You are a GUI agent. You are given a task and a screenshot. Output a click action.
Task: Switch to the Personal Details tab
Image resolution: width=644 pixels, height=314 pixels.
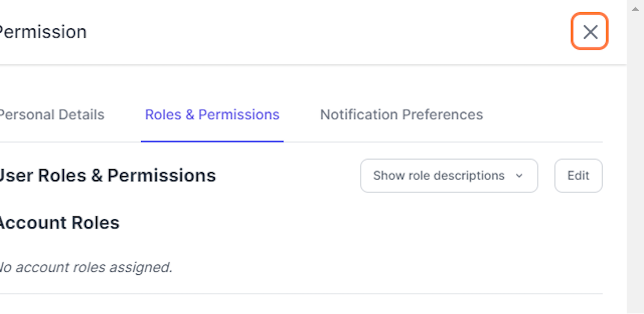(x=52, y=115)
